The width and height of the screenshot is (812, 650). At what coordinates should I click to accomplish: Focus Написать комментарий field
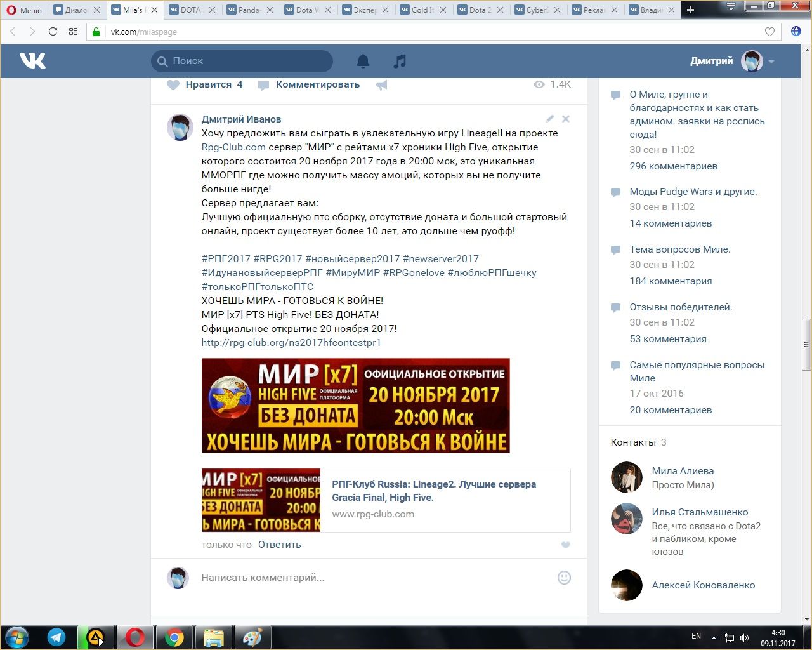(374, 578)
